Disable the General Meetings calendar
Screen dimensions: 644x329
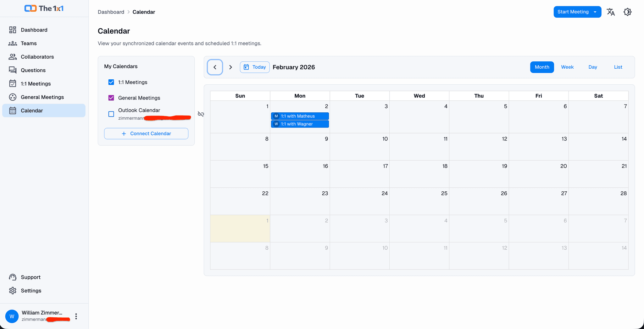pos(111,98)
